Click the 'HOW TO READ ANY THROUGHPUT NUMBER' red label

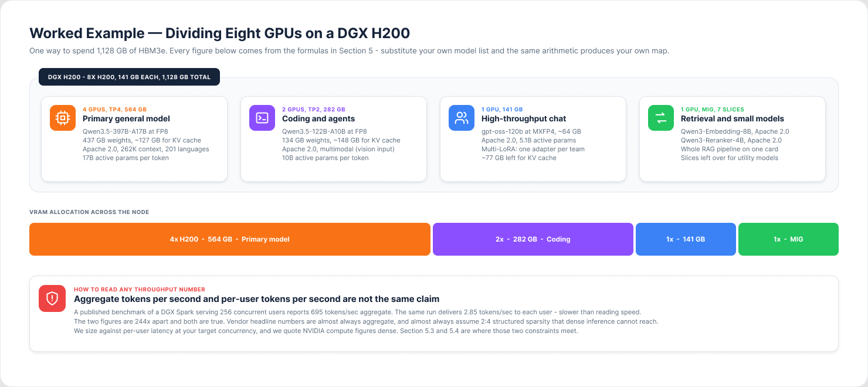(140, 290)
